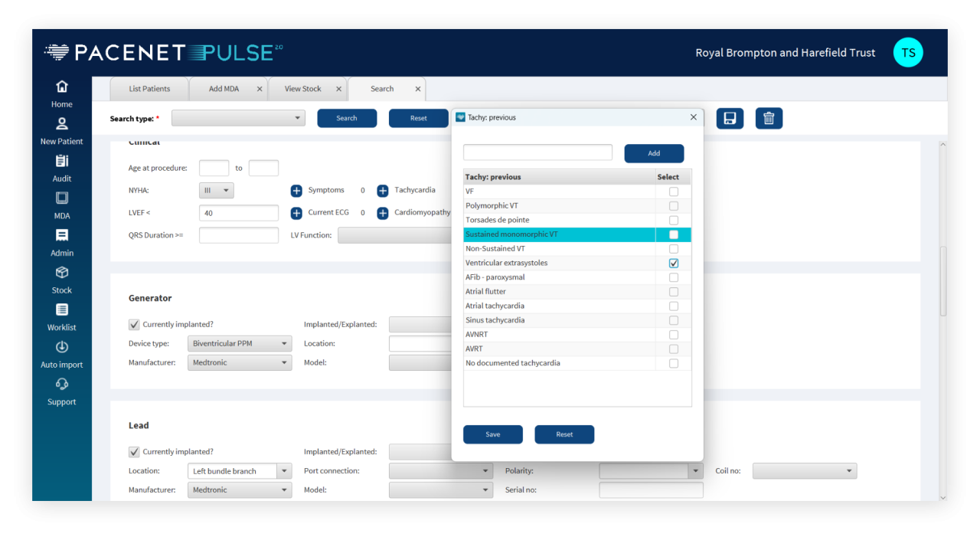
Task: Open the Generator Manufacturer dropdown
Action: (x=240, y=363)
